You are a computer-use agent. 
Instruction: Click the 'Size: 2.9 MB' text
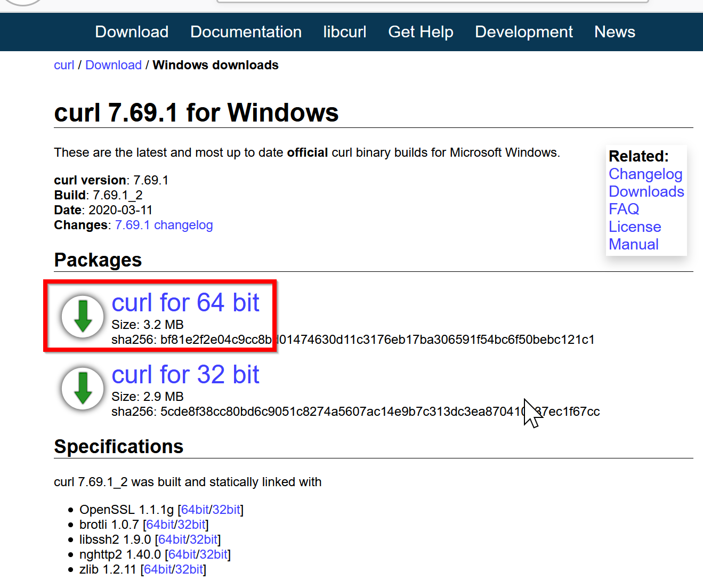tap(148, 397)
